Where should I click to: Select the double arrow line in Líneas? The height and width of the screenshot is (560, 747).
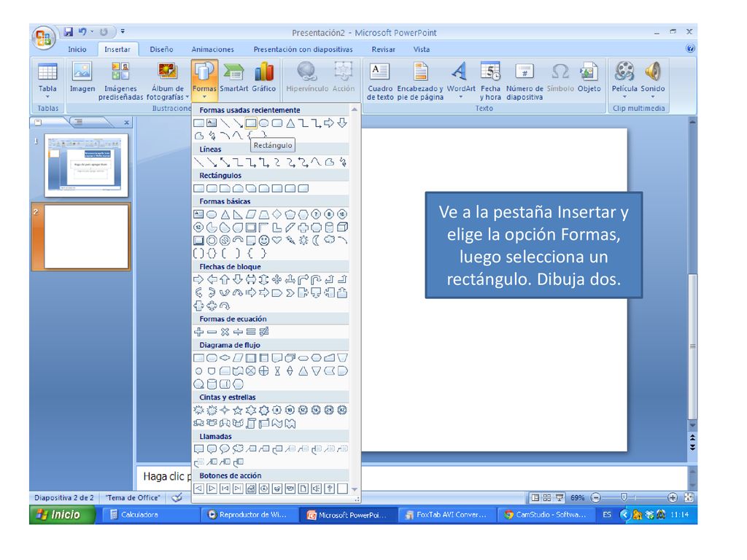tap(225, 163)
